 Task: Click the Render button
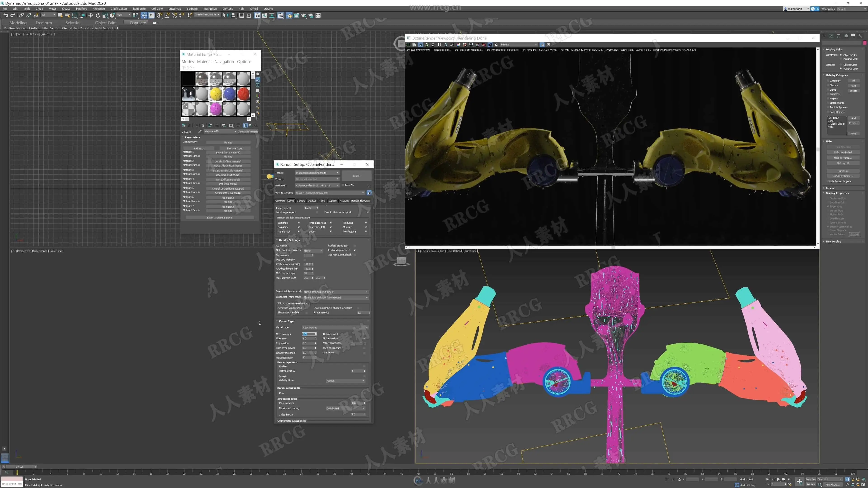[x=356, y=176]
